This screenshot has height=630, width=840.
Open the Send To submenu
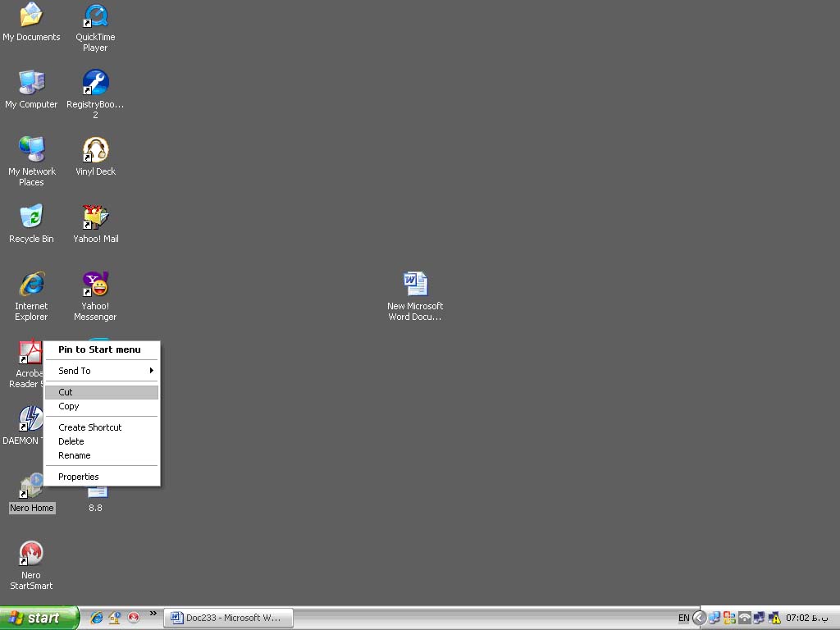[x=102, y=371]
